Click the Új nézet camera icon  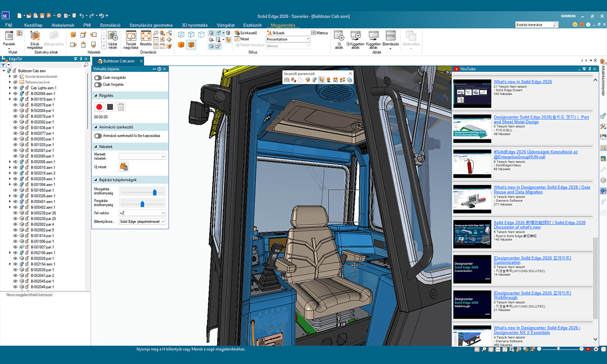[124, 167]
